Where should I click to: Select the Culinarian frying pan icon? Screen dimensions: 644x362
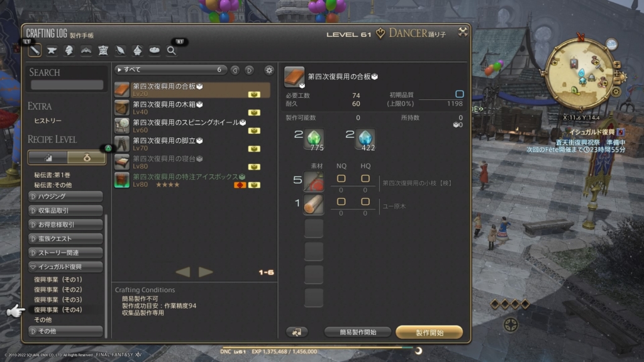coord(155,50)
